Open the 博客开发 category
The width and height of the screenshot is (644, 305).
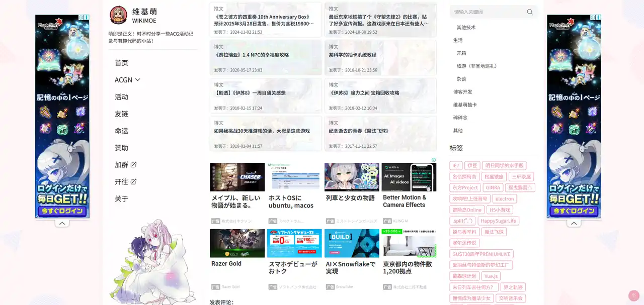point(462,92)
